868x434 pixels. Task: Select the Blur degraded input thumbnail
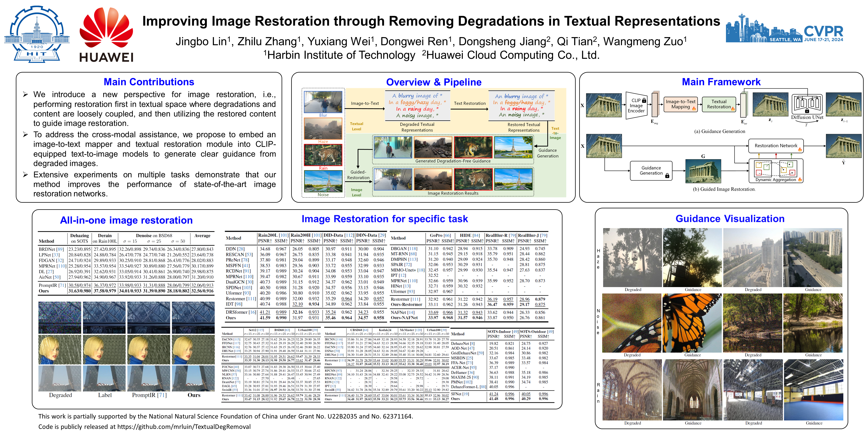[323, 102]
